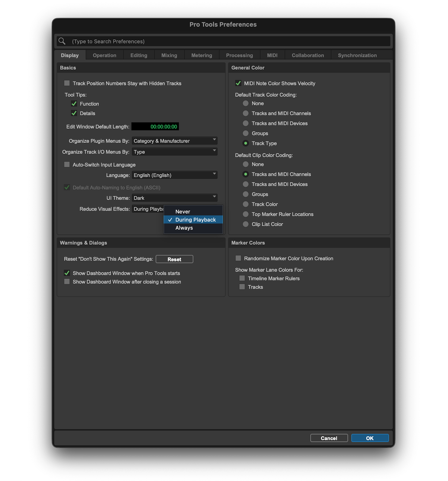Select Groups for Default Track Color Coding
Viewport: 448px width, 481px height.
click(246, 133)
